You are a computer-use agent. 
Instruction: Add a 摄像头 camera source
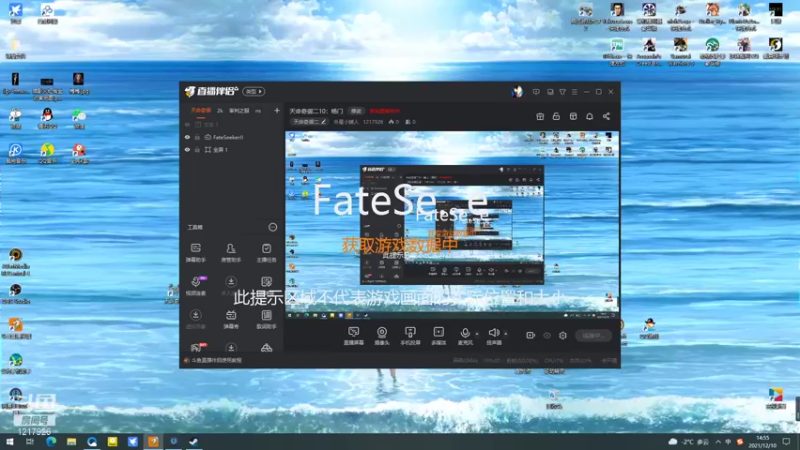click(382, 336)
